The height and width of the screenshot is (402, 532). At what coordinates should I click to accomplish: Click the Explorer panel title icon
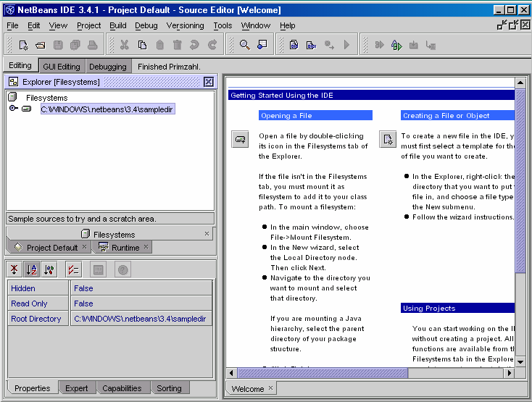coord(14,82)
